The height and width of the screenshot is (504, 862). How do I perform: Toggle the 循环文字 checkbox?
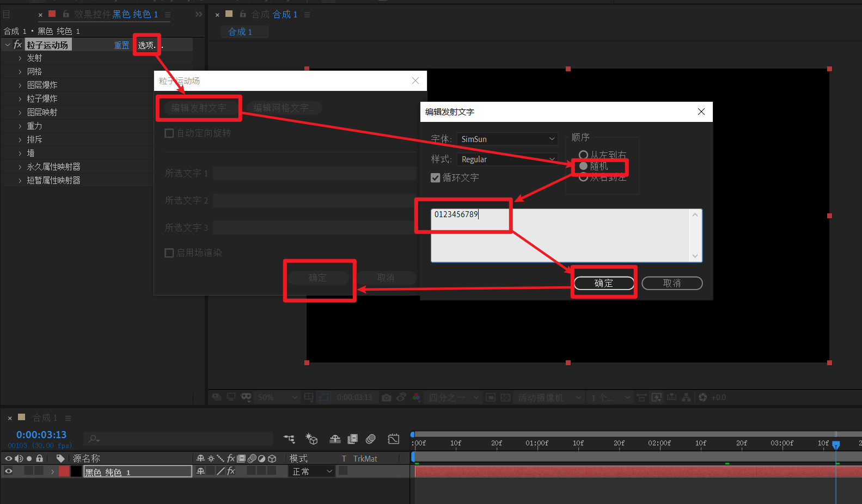click(x=436, y=178)
